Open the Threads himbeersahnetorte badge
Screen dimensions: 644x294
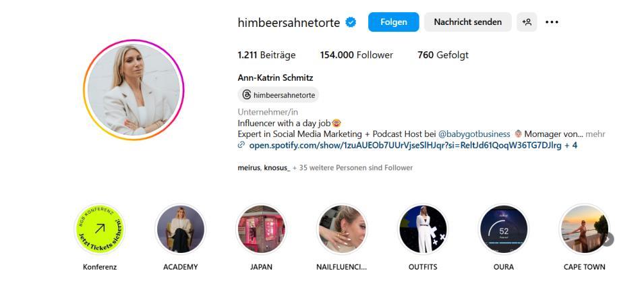click(x=279, y=95)
